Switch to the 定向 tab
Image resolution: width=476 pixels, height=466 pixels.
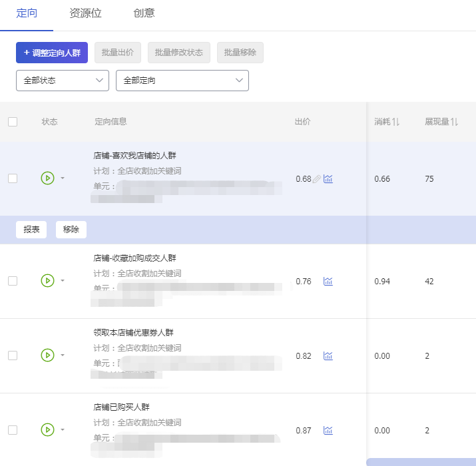coord(27,13)
